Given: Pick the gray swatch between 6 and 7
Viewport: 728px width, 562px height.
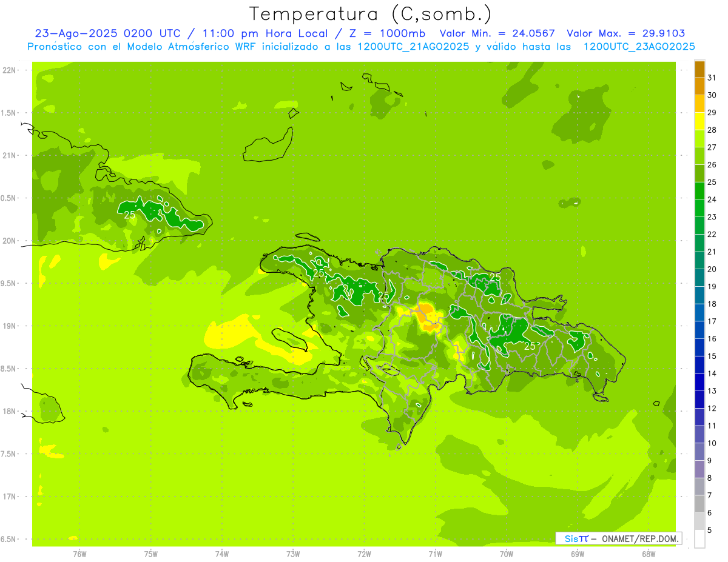Looking at the screenshot, I should (x=699, y=504).
